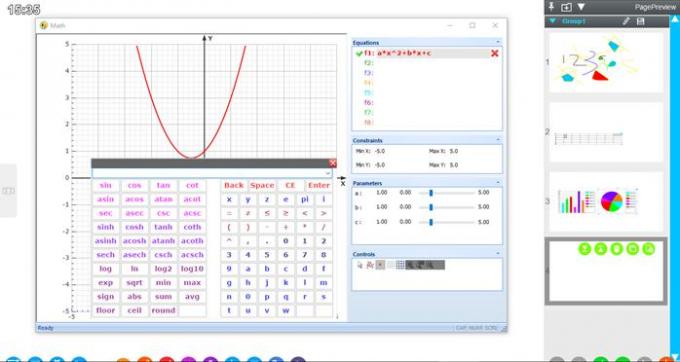The width and height of the screenshot is (680, 362).
Task: Open page 3 thumbnail with bar and pie charts
Action: 606,202
